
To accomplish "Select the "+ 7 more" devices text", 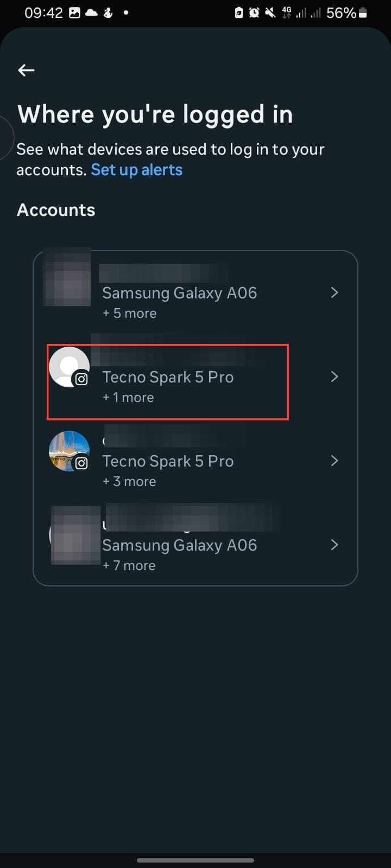I will 129,566.
